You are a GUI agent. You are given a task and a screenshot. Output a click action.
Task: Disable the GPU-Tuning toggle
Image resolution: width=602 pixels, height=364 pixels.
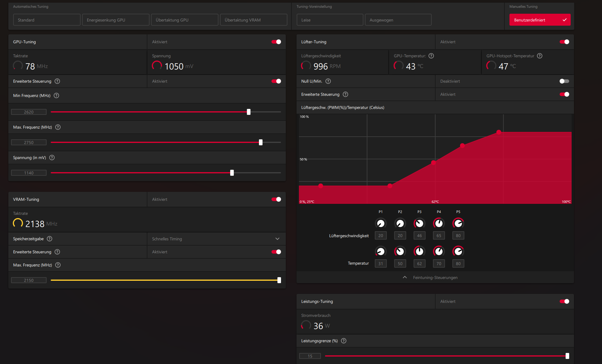(276, 42)
